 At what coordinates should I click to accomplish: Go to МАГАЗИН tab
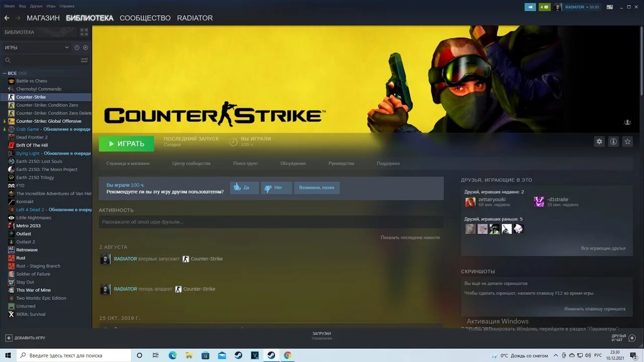[43, 18]
